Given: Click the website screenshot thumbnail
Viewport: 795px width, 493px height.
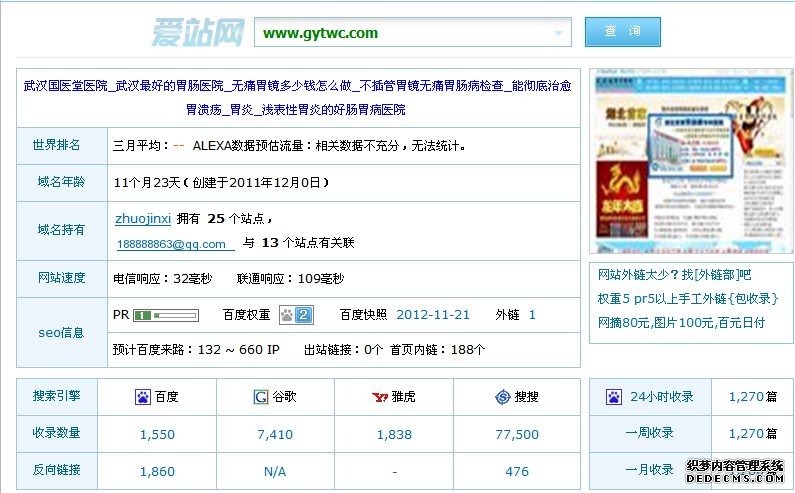Looking at the screenshot, I should (691, 161).
